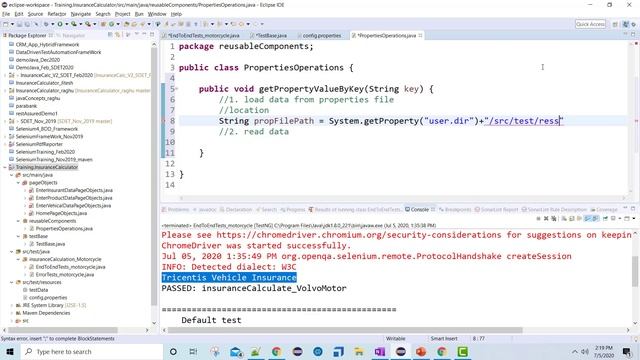Toggle Pin Console button
The image size is (640, 360).
(605, 218)
